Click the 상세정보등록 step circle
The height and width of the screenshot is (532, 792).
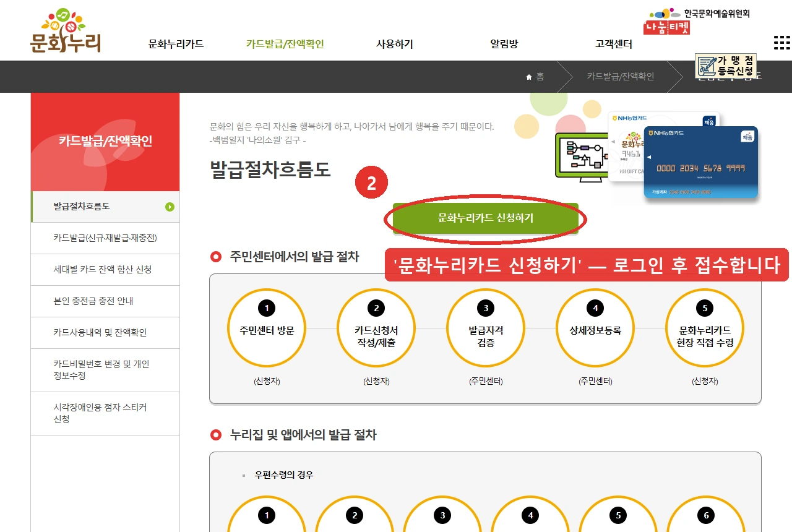tap(595, 328)
